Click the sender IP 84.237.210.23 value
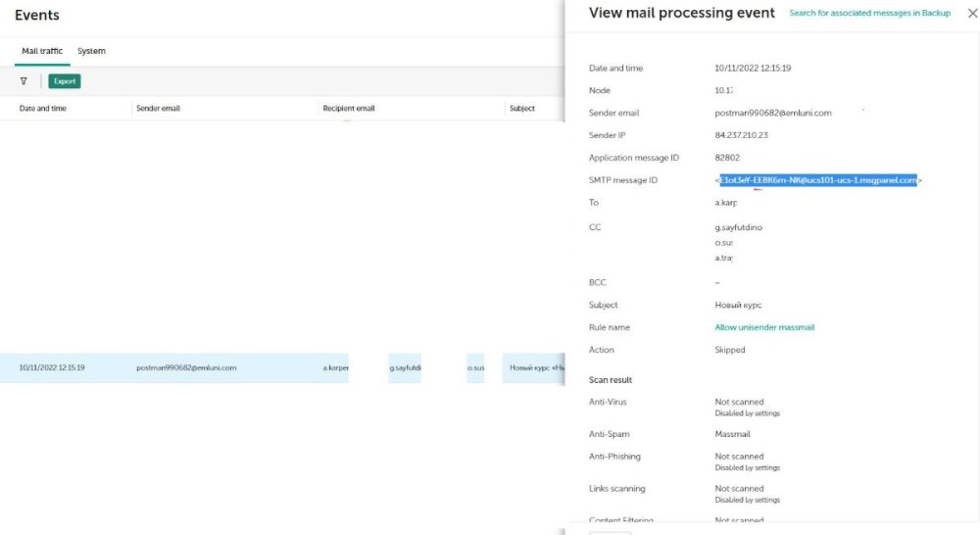The height and width of the screenshot is (535, 980). tap(742, 135)
